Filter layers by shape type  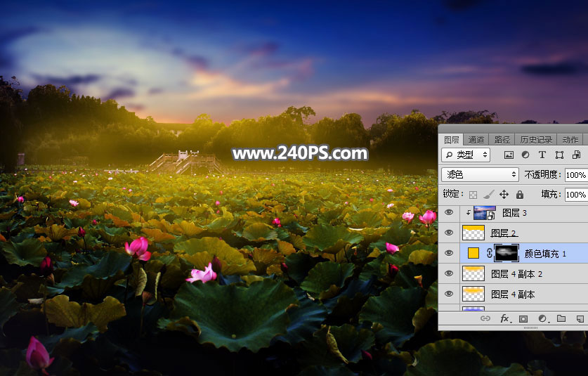tap(559, 155)
